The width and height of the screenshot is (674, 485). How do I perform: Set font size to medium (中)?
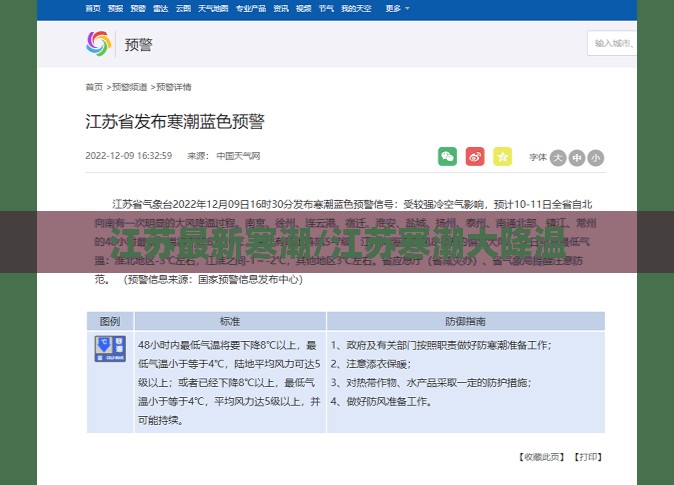pos(577,158)
